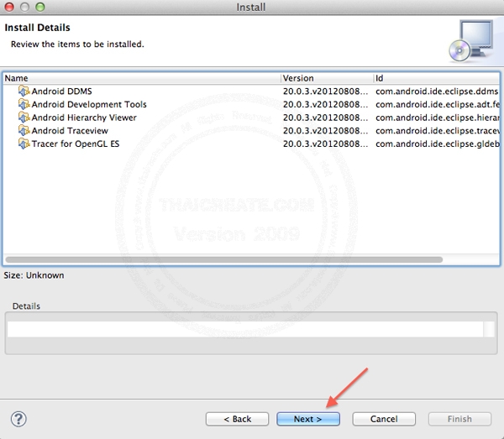Click the Android Development Tools feature icon
The width and height of the screenshot is (504, 439).
[x=24, y=104]
